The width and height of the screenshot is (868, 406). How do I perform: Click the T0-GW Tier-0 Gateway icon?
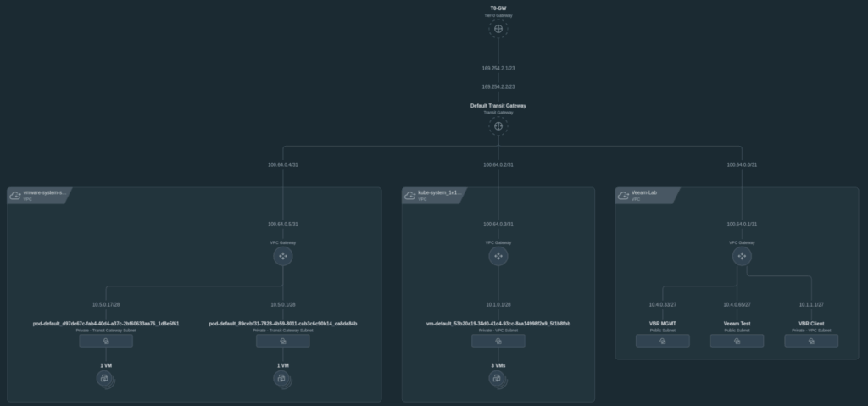pos(498,30)
